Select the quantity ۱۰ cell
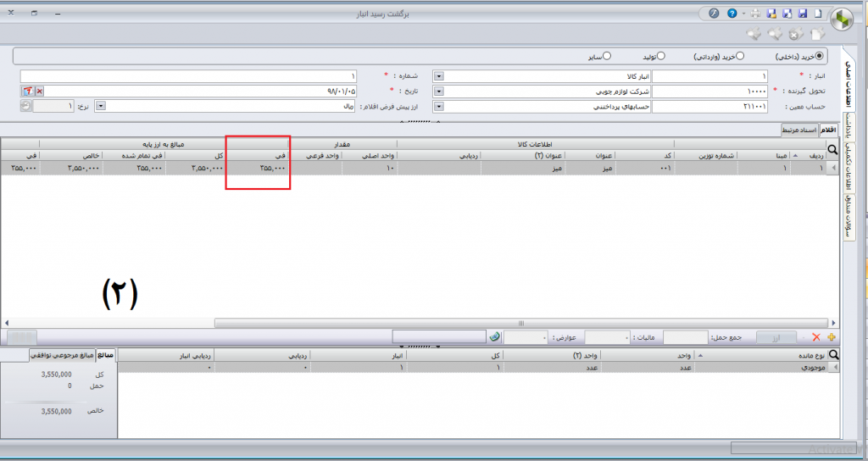 (370, 168)
